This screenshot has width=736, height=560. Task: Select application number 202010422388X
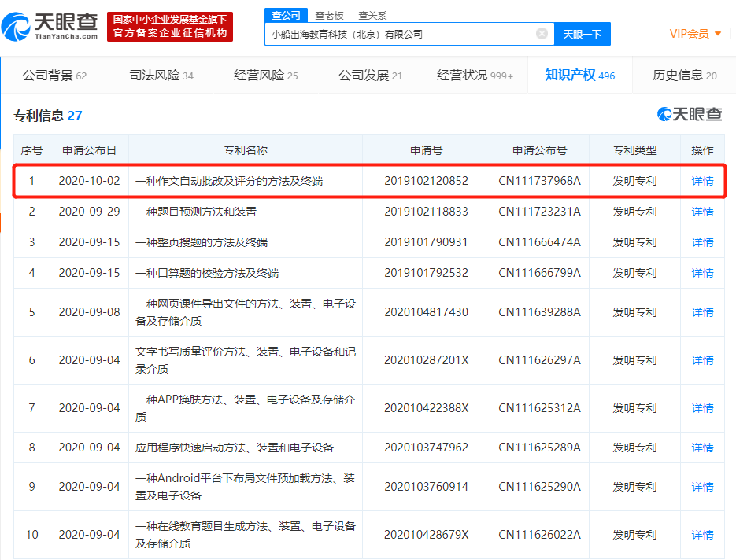pos(426,408)
